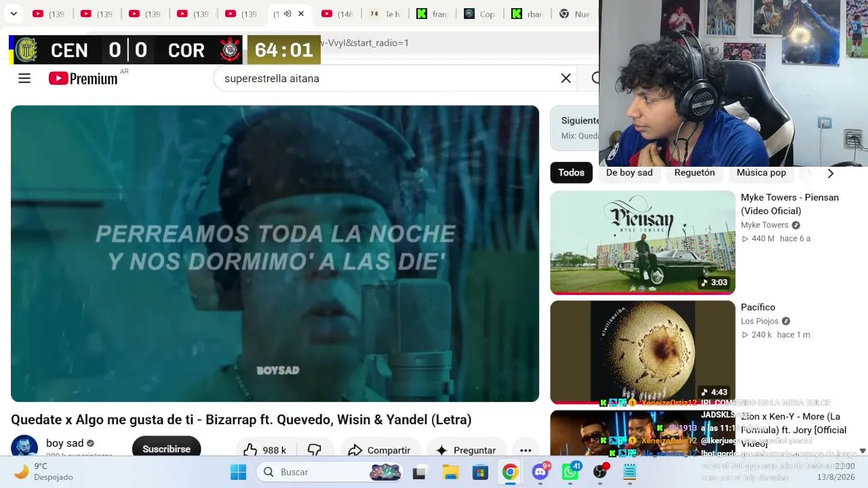Open 'Pacífico' video title link
The width and height of the screenshot is (868, 488).
pyautogui.click(x=758, y=307)
